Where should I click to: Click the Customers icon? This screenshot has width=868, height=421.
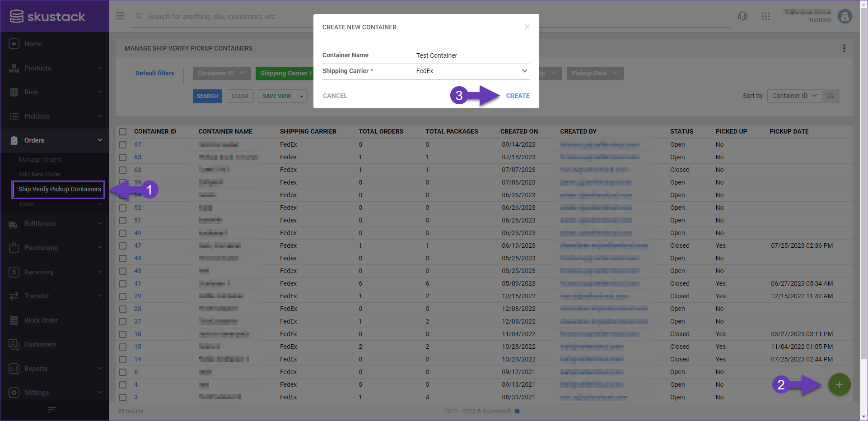click(x=14, y=344)
